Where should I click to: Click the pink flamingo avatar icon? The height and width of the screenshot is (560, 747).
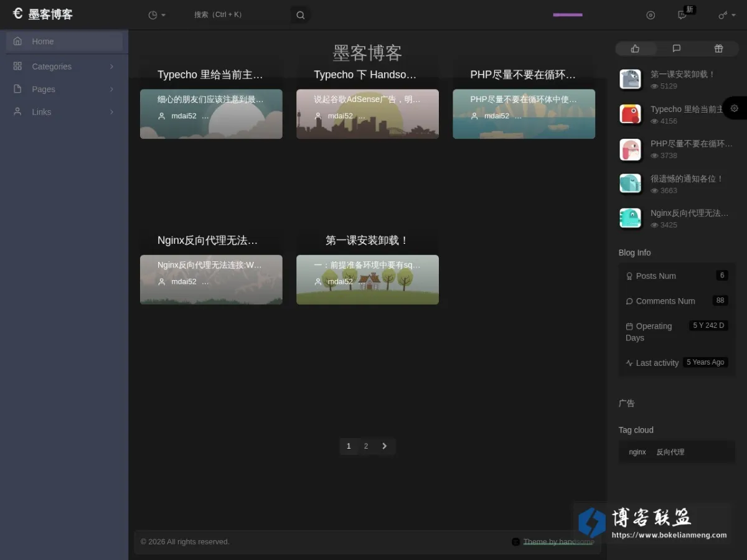tap(631, 149)
